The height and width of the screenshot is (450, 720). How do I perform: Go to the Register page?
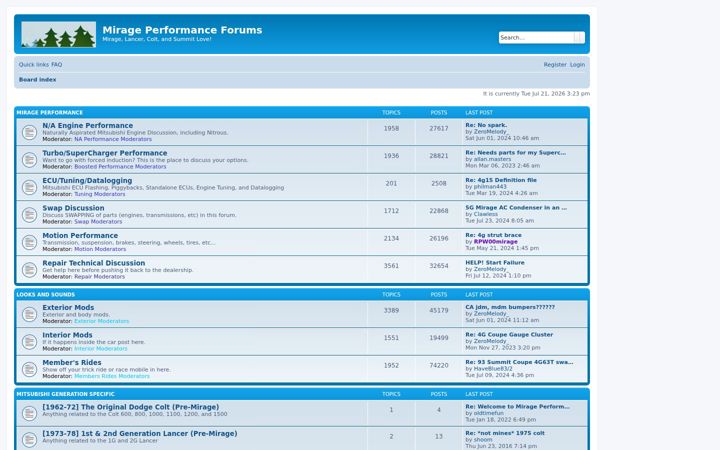coord(555,65)
